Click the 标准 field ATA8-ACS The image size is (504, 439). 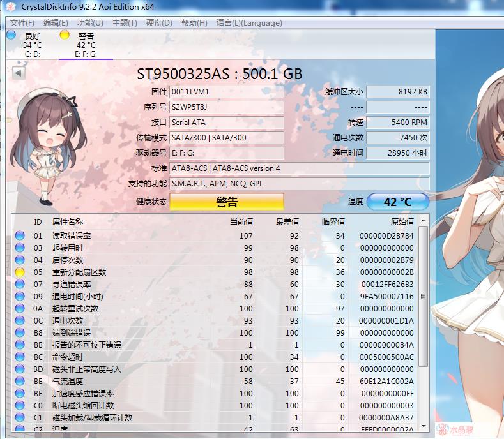[300, 168]
